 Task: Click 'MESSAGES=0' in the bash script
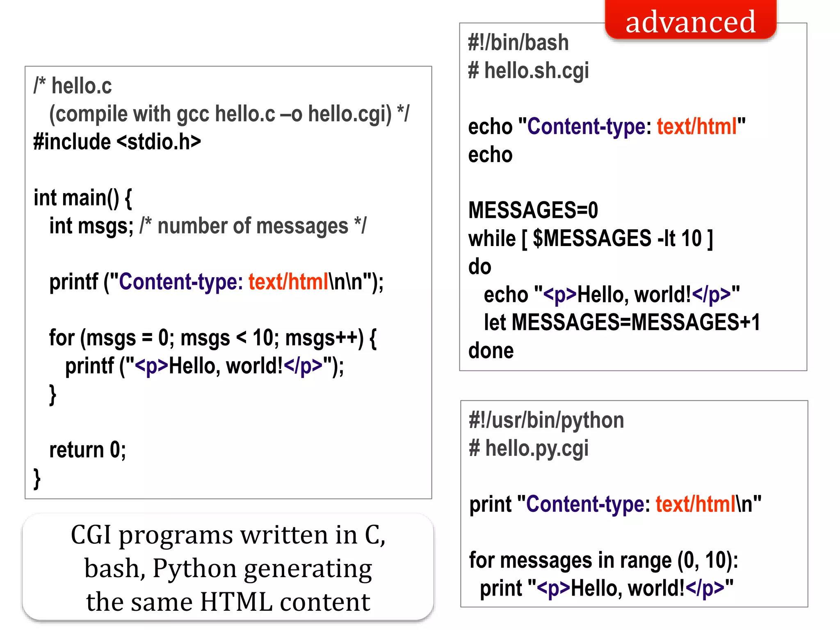click(x=533, y=210)
